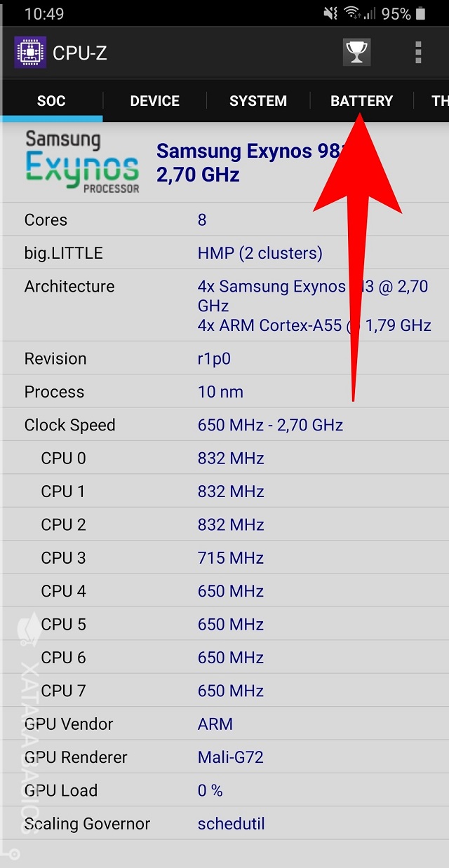Tap the Process 10 nm row
449x868 pixels.
(224, 392)
